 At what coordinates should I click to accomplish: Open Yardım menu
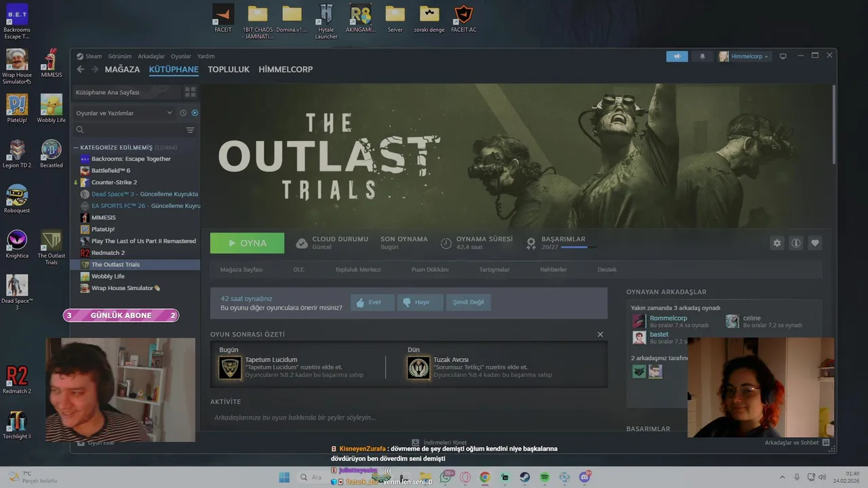tap(205, 56)
